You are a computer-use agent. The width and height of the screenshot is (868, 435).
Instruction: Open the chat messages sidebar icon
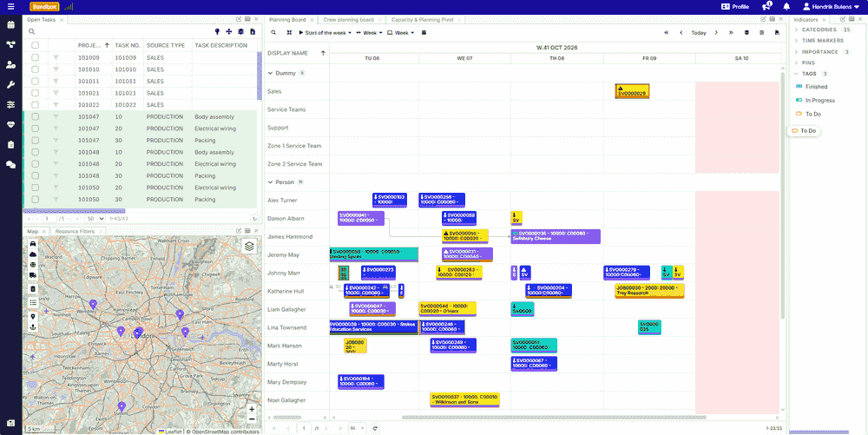(11, 164)
